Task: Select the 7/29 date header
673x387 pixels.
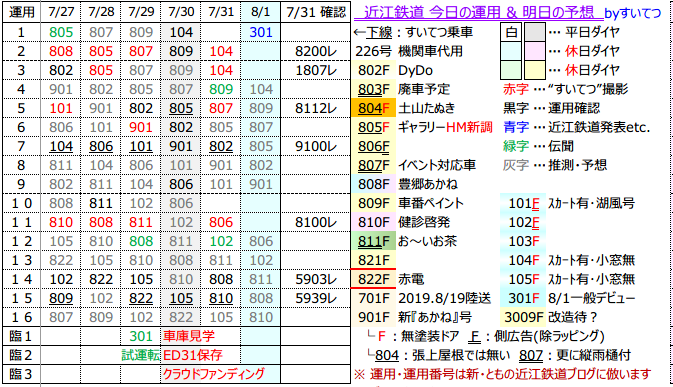Action: (x=141, y=12)
